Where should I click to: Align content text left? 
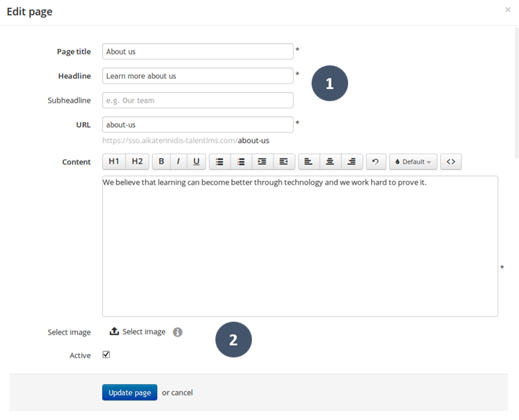[x=309, y=162]
